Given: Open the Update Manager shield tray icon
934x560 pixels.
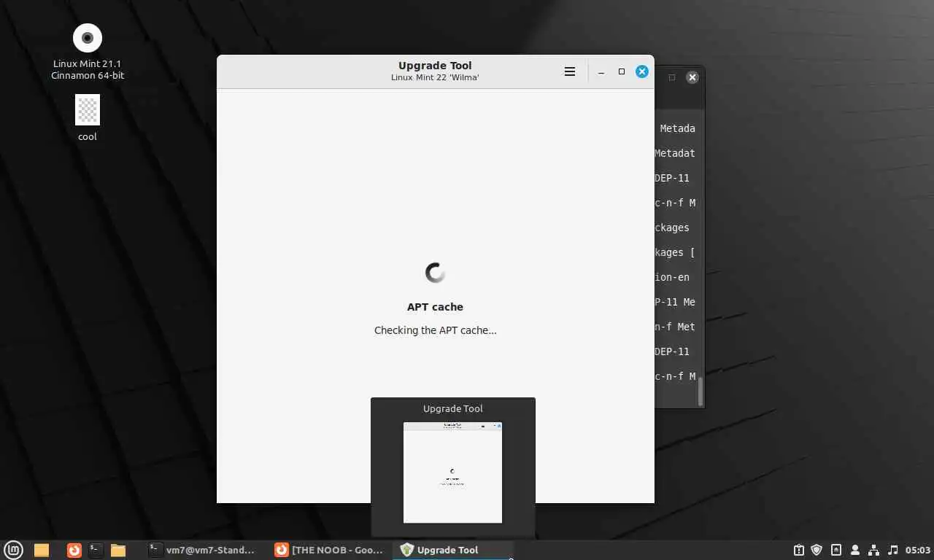Looking at the screenshot, I should point(817,550).
